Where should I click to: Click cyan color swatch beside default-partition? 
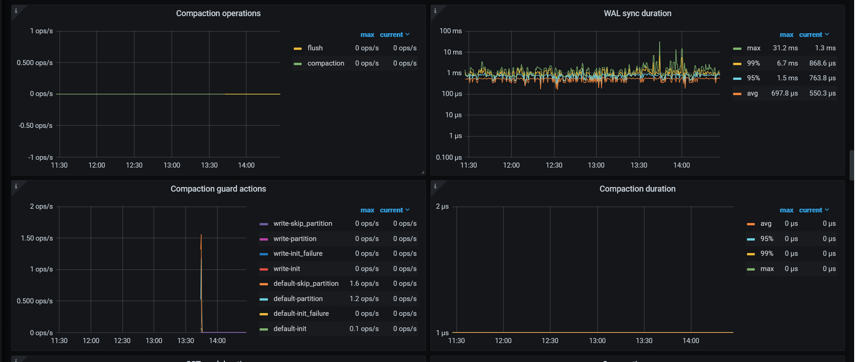[x=264, y=299]
